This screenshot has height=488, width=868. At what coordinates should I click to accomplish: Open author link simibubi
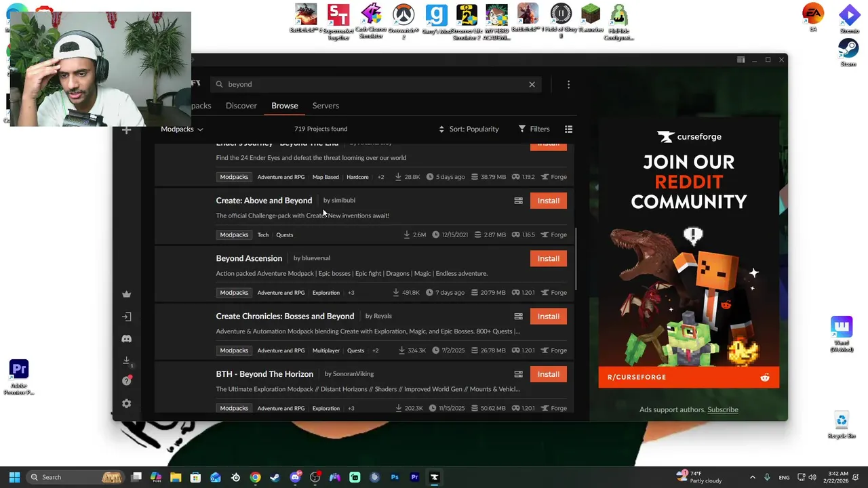[x=343, y=201]
